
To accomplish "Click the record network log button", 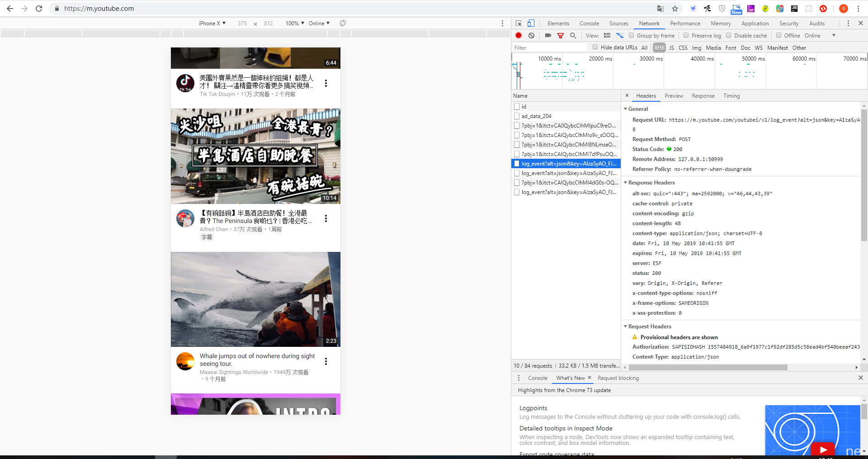I will 519,35.
